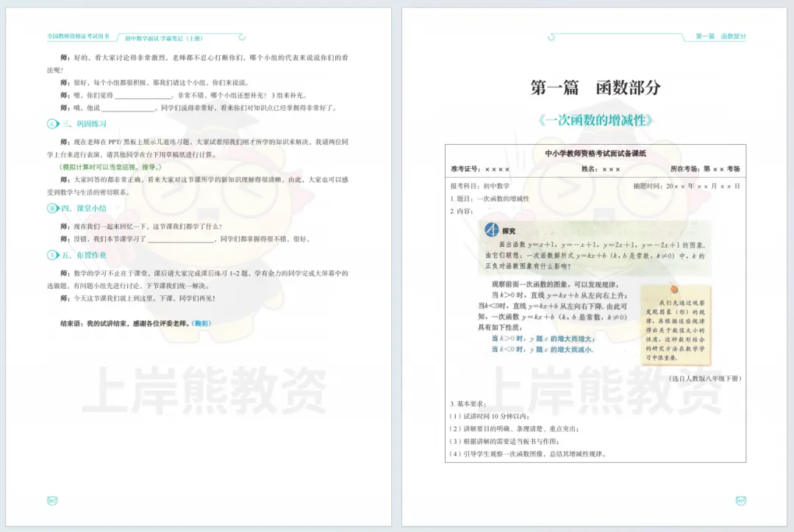Viewport: 794px width, 532px height.
Task: Click the right page header swirl ornament
Action: tap(551, 37)
